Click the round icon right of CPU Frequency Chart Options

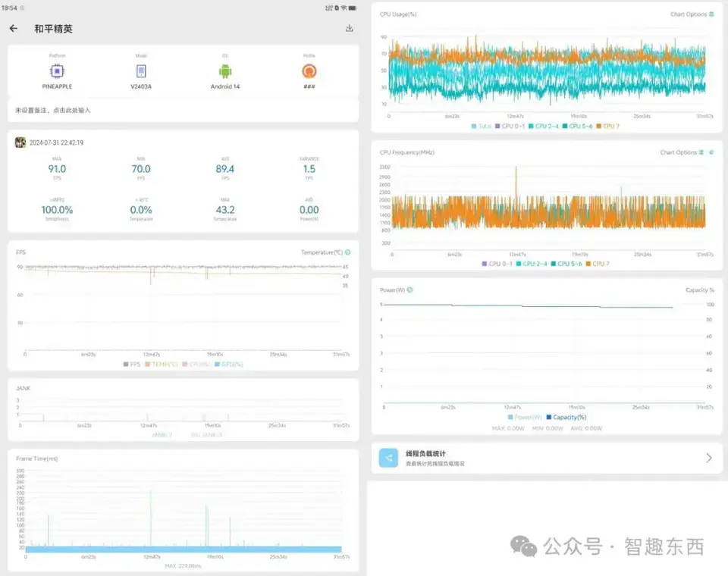pos(711,152)
